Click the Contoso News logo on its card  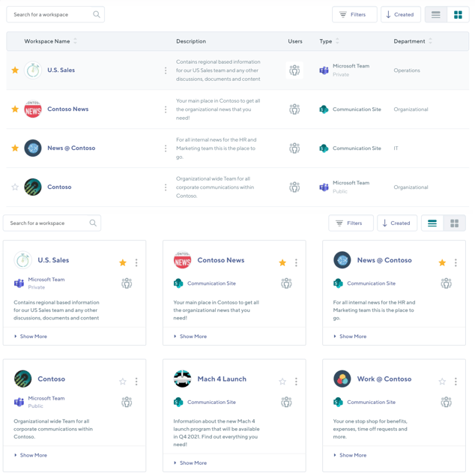tap(182, 260)
